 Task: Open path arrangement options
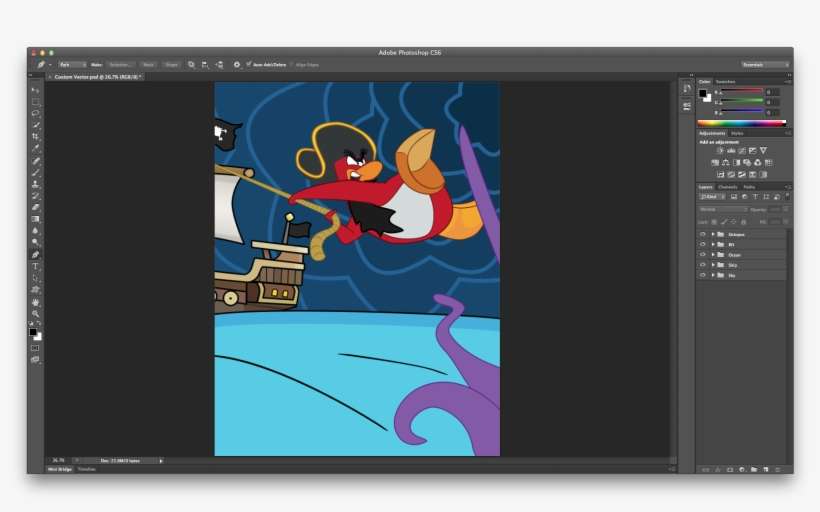click(x=219, y=65)
